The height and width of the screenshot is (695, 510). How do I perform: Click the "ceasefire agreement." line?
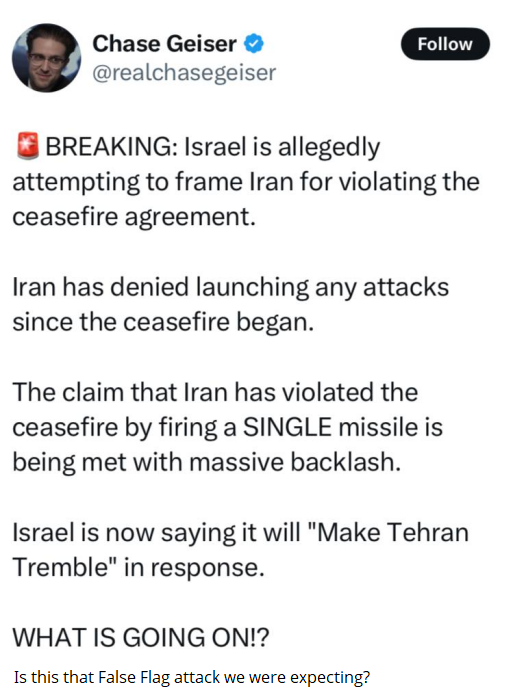click(134, 218)
